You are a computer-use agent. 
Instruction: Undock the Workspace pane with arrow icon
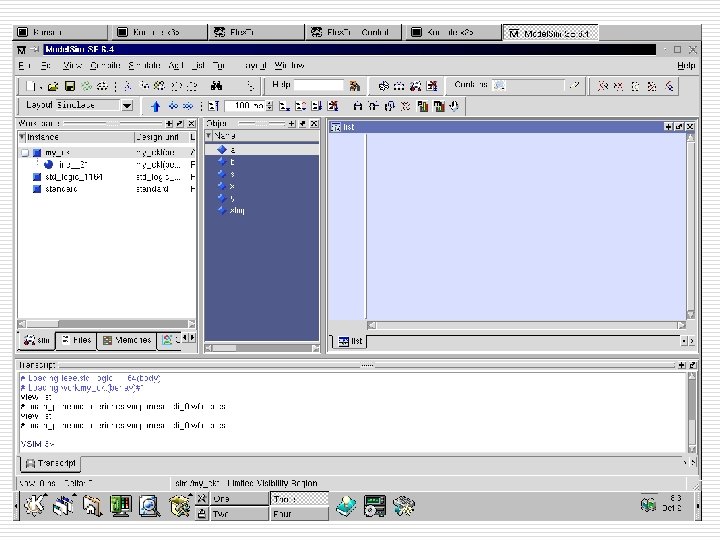click(180, 124)
